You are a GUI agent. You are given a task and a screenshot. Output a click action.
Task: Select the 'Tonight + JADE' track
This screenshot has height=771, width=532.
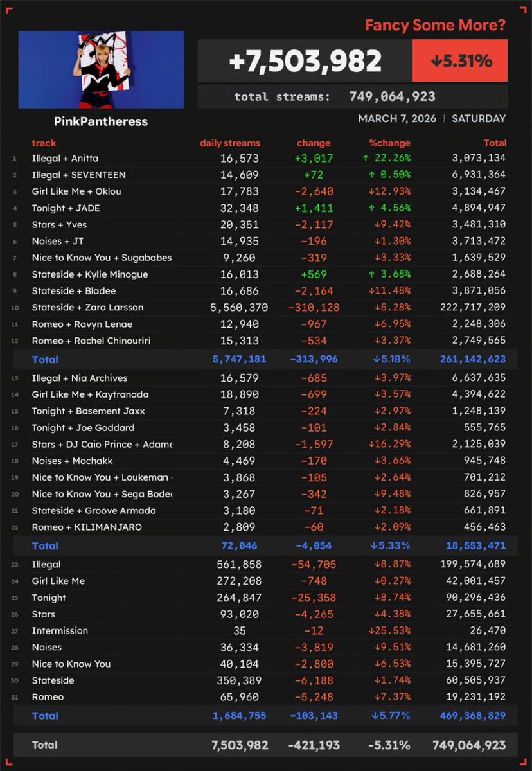point(66,208)
